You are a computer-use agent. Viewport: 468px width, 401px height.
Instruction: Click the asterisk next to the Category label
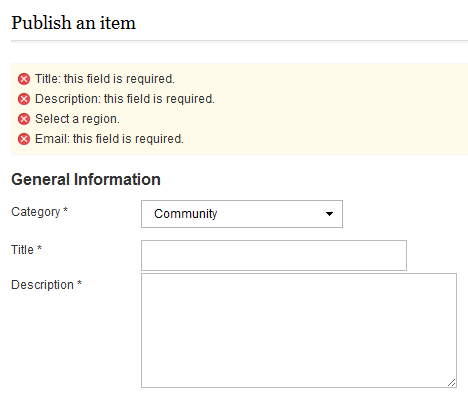point(65,210)
